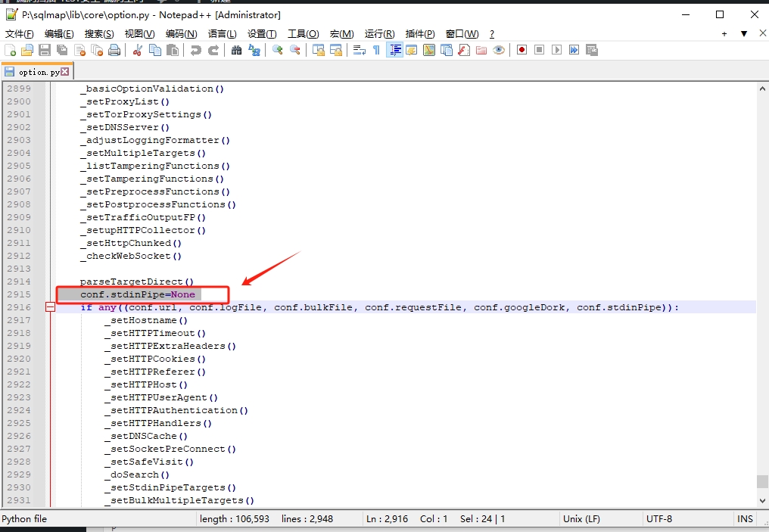
Task: Collapse the fold at line 2916
Action: click(50, 307)
